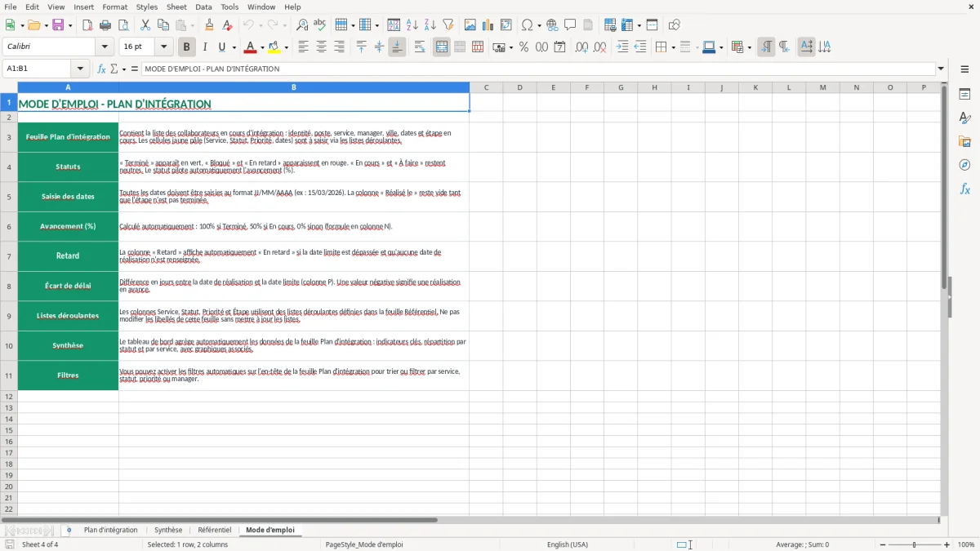Switch to Plan d'intégration sheet tab

click(111, 530)
